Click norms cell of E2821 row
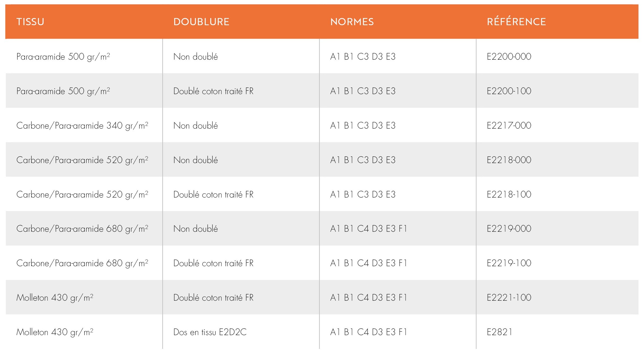Viewport: 644px width, 355px height. coord(368,332)
